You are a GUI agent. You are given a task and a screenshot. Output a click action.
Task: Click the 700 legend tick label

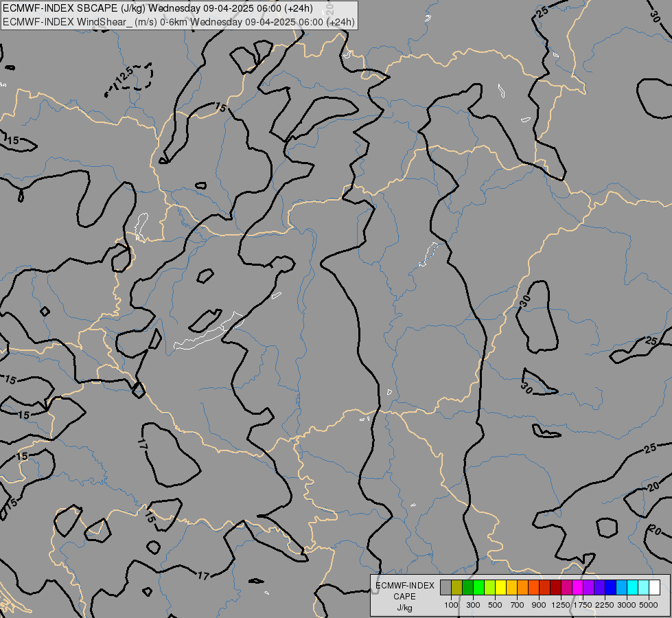[x=518, y=605]
